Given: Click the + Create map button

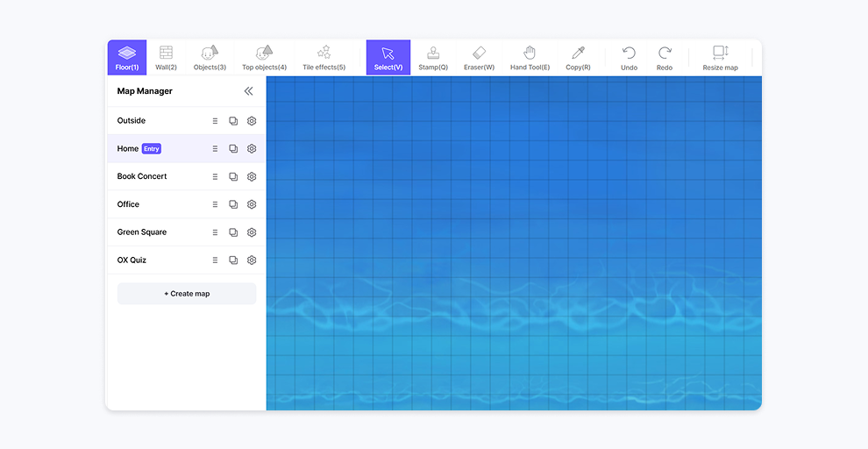Looking at the screenshot, I should pyautogui.click(x=187, y=294).
